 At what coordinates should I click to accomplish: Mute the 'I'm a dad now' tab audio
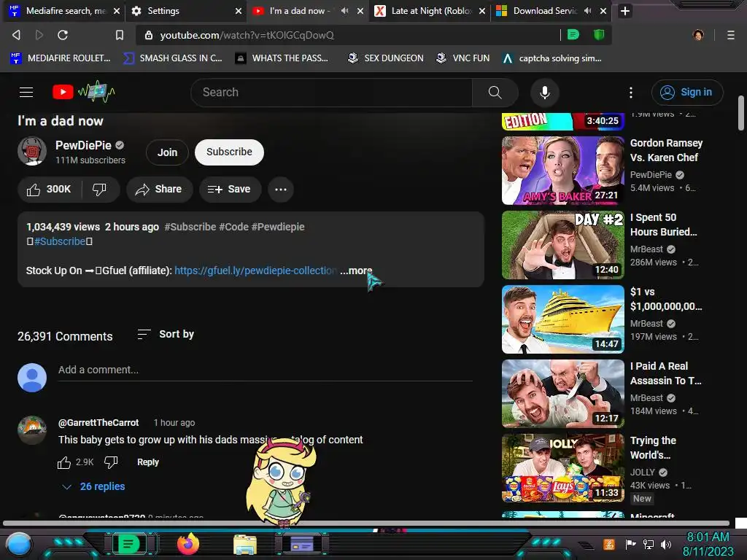(x=344, y=10)
